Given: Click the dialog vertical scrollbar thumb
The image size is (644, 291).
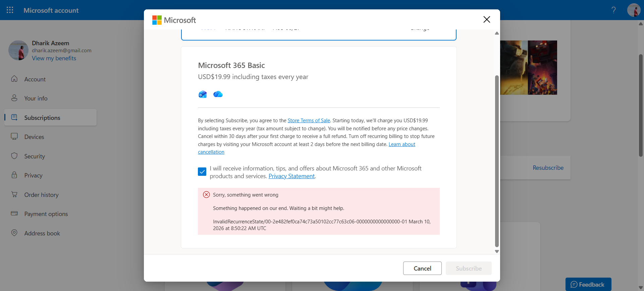Looking at the screenshot, I should 497,161.
